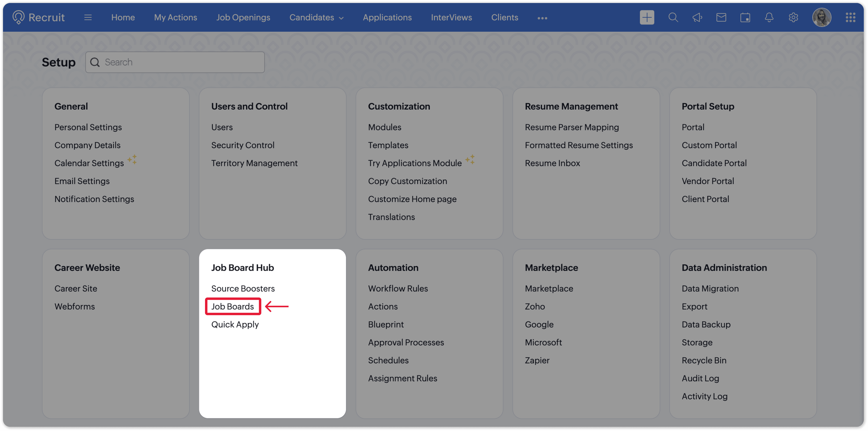Click the plus quick-create icon
The width and height of the screenshot is (868, 431).
[x=647, y=18]
